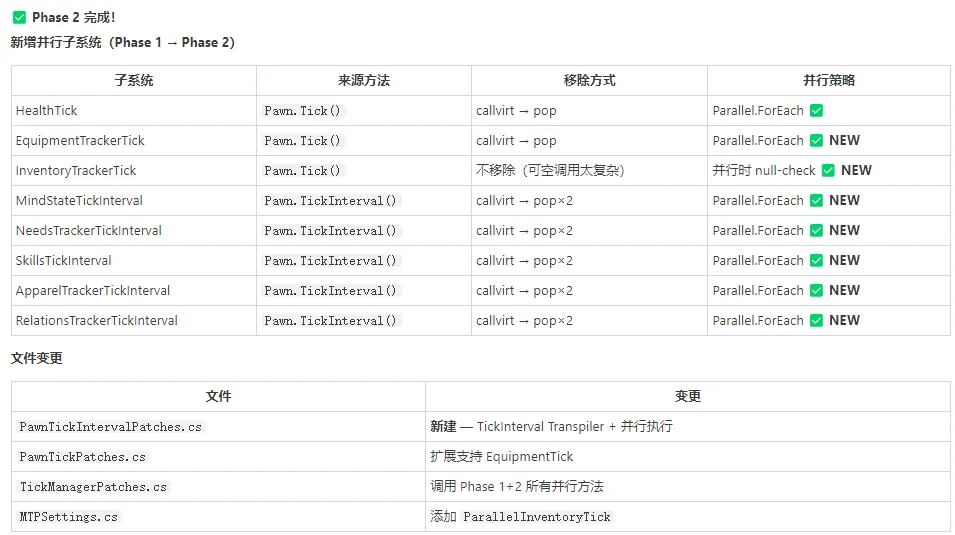The width and height of the screenshot is (955, 535).
Task: Click the PawnTickIntervalPatches.cs file name
Action: (x=111, y=427)
